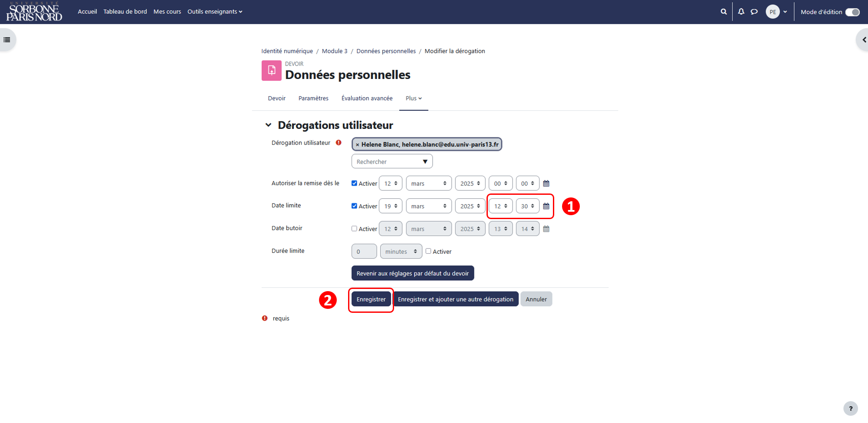Screen dimensions: 868x423
Task: Open the messaging speech bubble icon
Action: [754, 12]
